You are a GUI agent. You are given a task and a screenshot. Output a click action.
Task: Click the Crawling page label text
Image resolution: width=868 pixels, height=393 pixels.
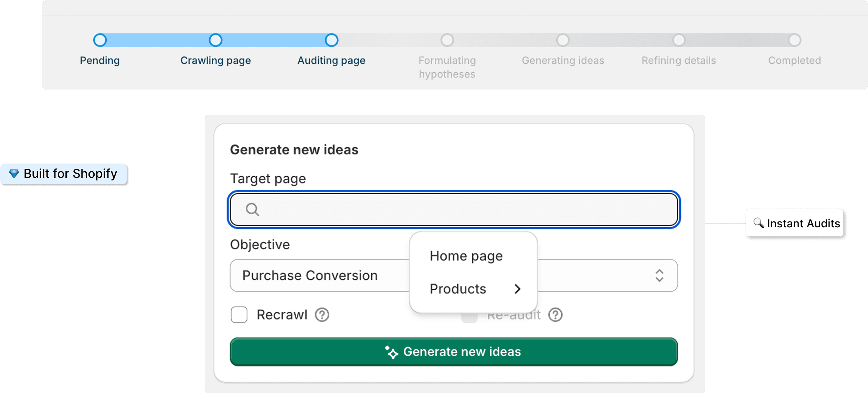click(x=215, y=61)
